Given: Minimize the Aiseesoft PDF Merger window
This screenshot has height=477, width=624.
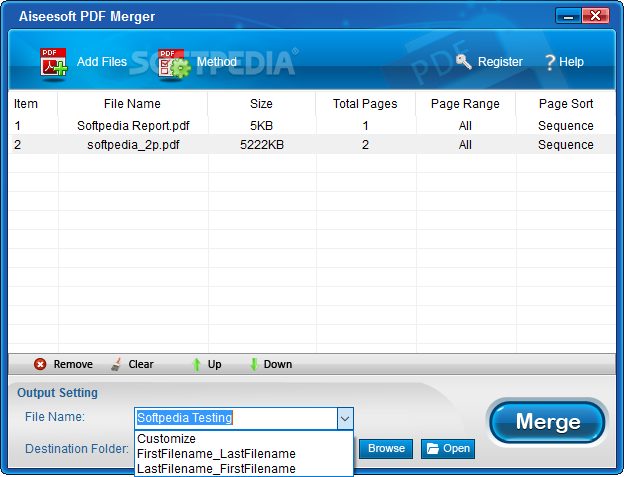Looking at the screenshot, I should (x=568, y=16).
